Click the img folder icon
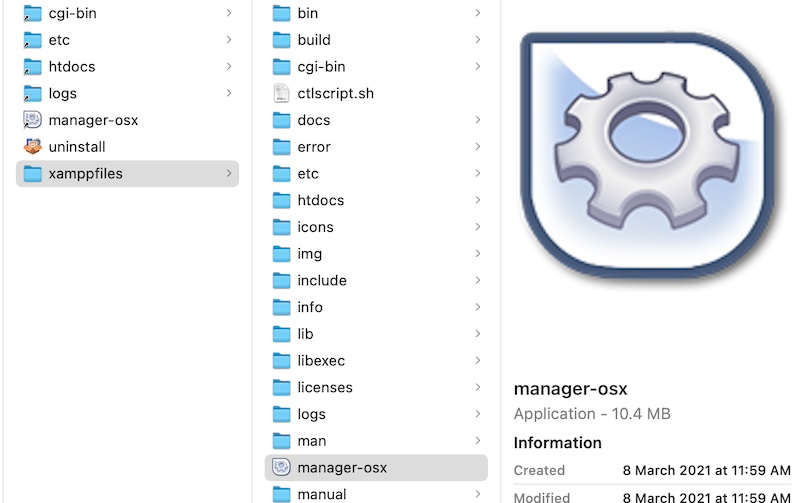 coord(282,254)
